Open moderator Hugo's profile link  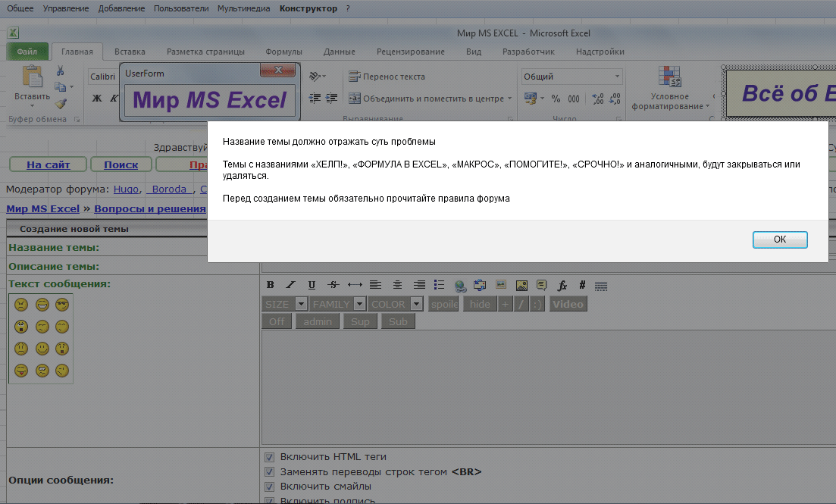click(x=126, y=189)
